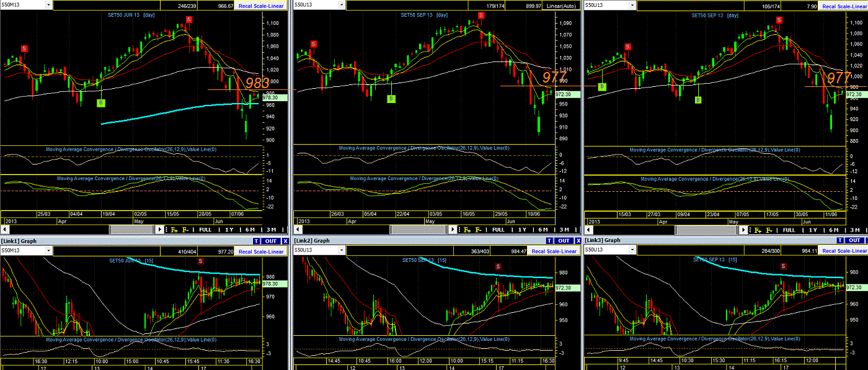Close Link1 Graph with its X icon
The height and width of the screenshot is (370, 868).
(x=285, y=241)
